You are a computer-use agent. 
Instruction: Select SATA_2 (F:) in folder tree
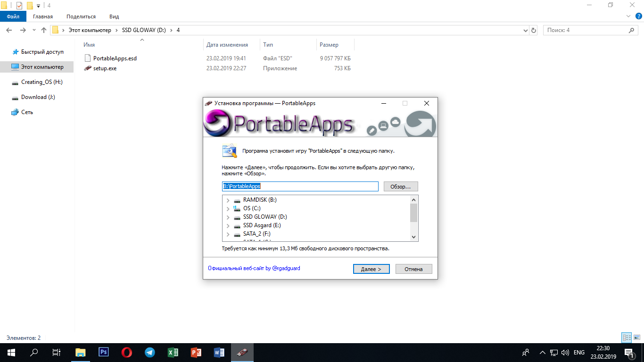257,234
